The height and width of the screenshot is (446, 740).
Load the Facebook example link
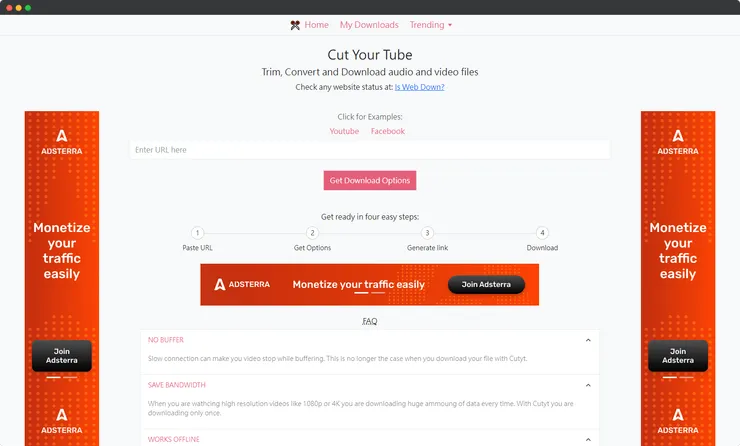click(388, 131)
